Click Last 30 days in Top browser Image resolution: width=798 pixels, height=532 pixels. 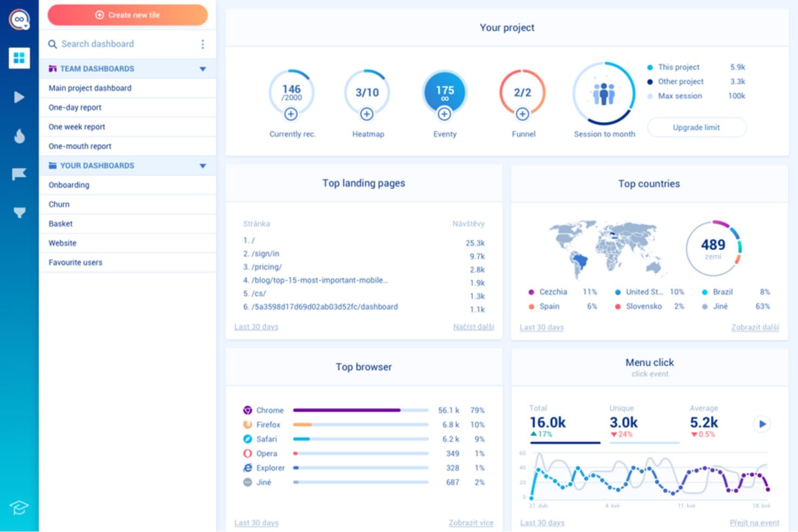(x=256, y=523)
